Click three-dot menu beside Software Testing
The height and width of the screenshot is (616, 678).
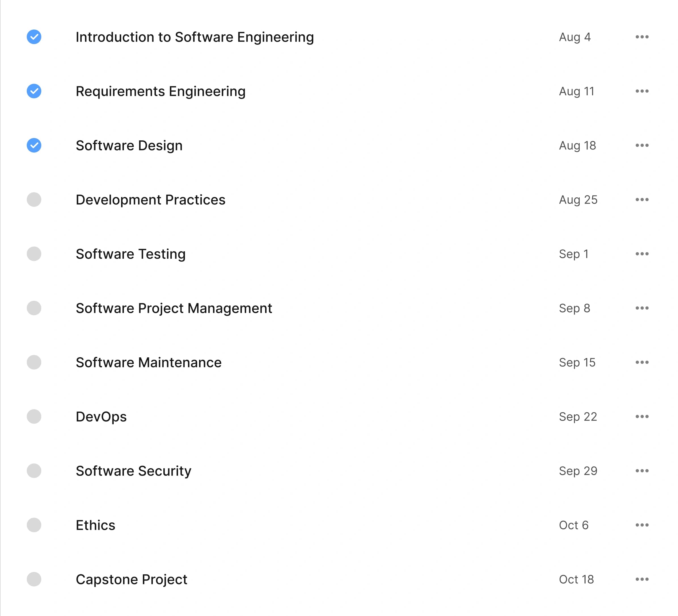point(642,254)
